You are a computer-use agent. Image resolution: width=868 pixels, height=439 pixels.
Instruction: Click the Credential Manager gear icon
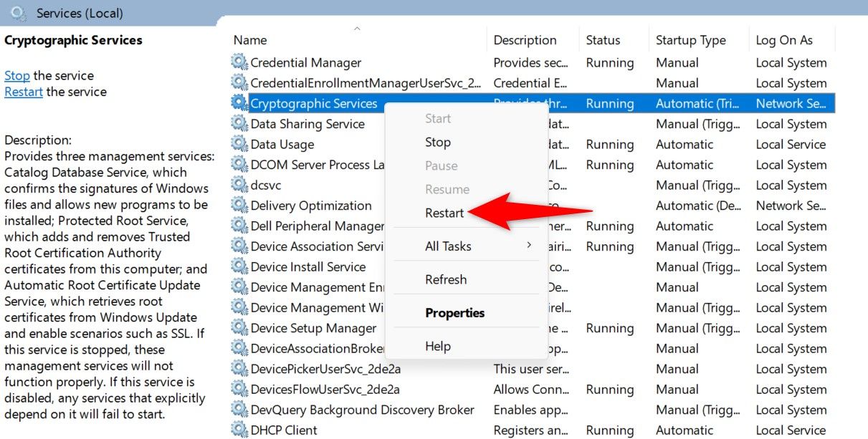[239, 62]
